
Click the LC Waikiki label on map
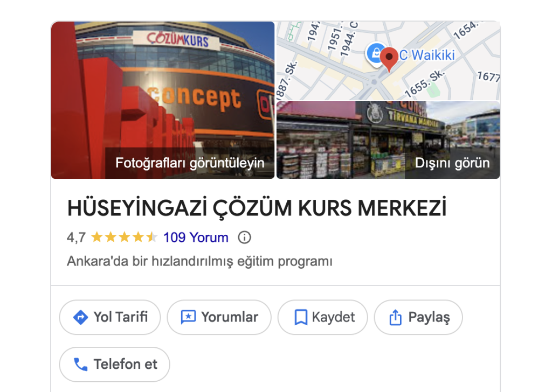tap(427, 55)
